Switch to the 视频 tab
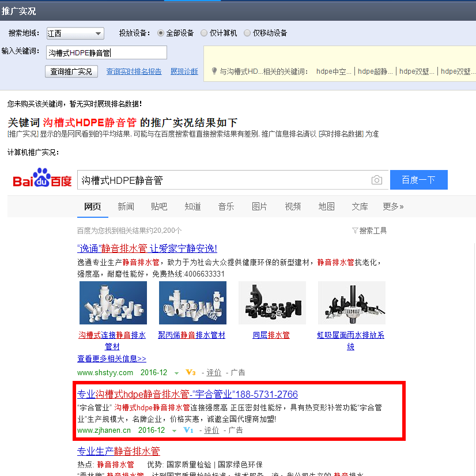 pos(293,207)
